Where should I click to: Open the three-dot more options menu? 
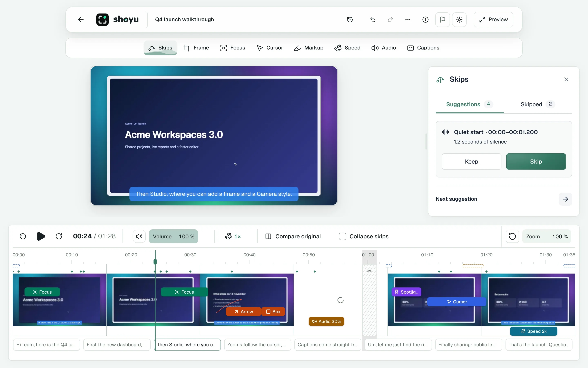(x=408, y=19)
